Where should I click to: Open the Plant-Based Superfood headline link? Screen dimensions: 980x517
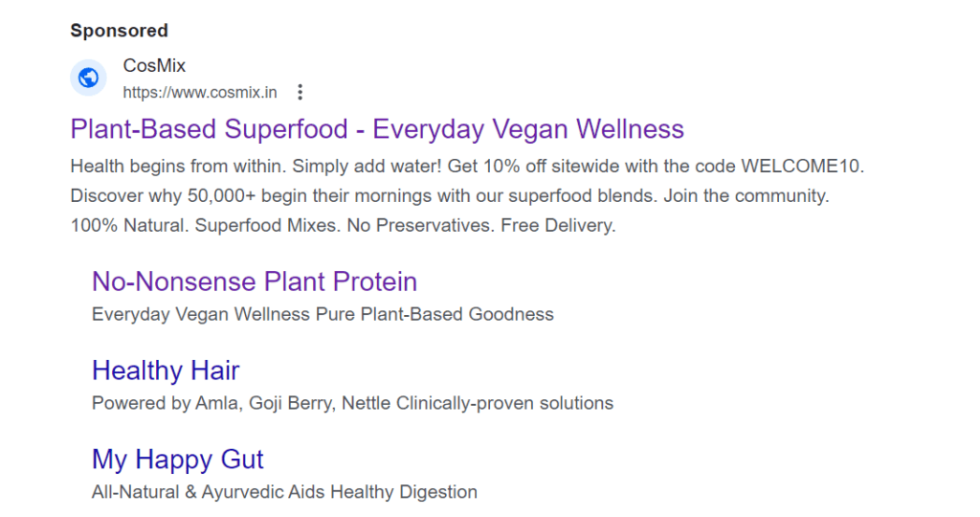tap(377, 129)
